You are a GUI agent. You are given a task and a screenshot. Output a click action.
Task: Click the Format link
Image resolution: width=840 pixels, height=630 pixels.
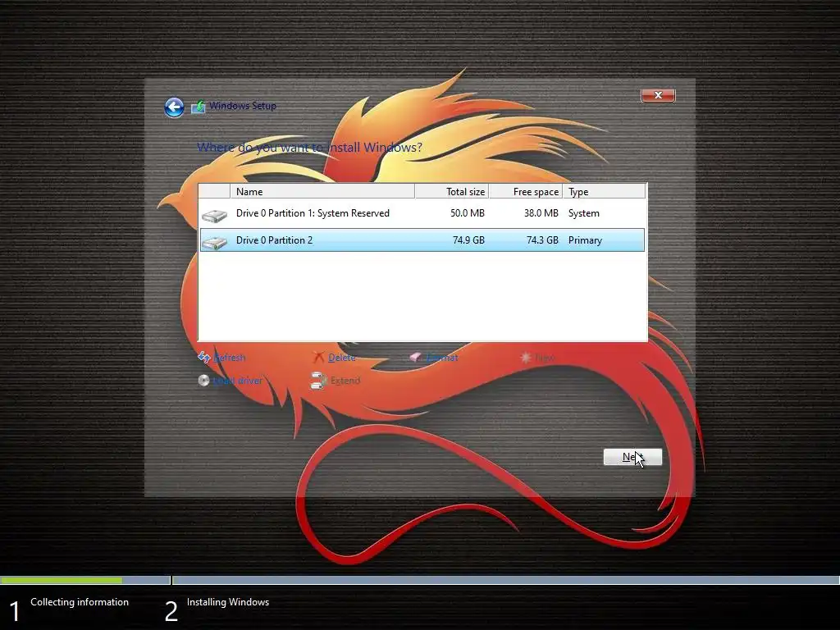pos(442,358)
